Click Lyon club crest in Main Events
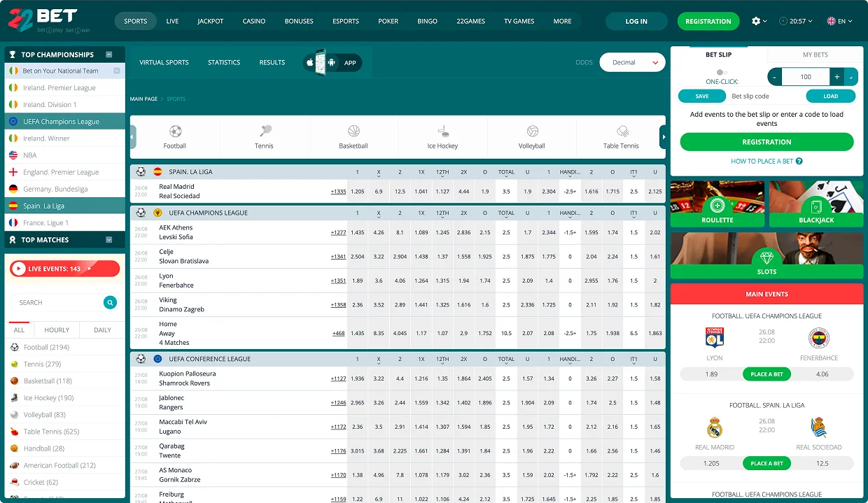 click(715, 338)
